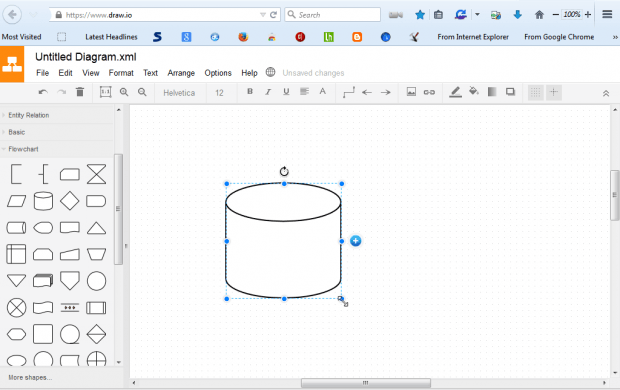Open the Text menu

[x=150, y=73]
